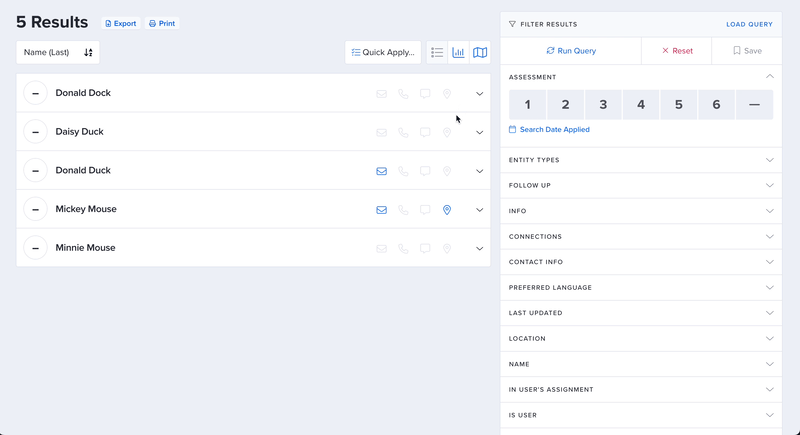Screen dimensions: 800x435
Task: Toggle assessment filter 2
Action: tap(565, 105)
